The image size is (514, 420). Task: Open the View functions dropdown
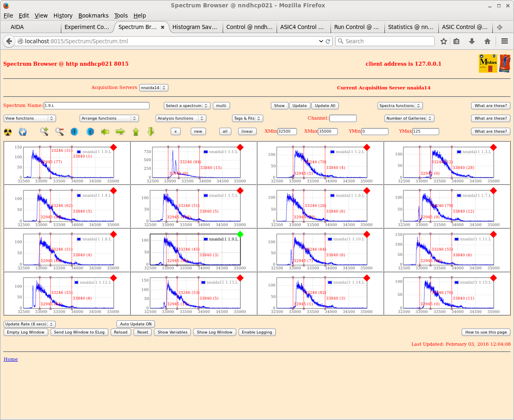pos(29,118)
